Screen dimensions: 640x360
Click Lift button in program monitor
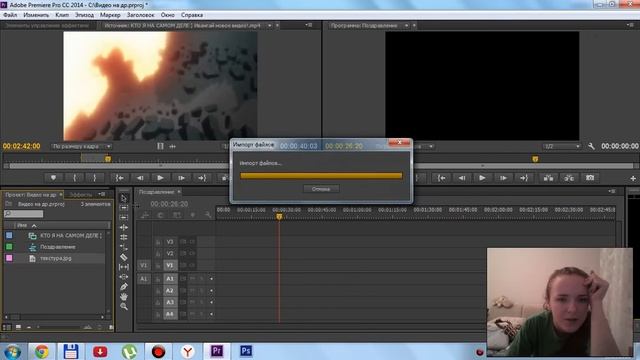548,178
